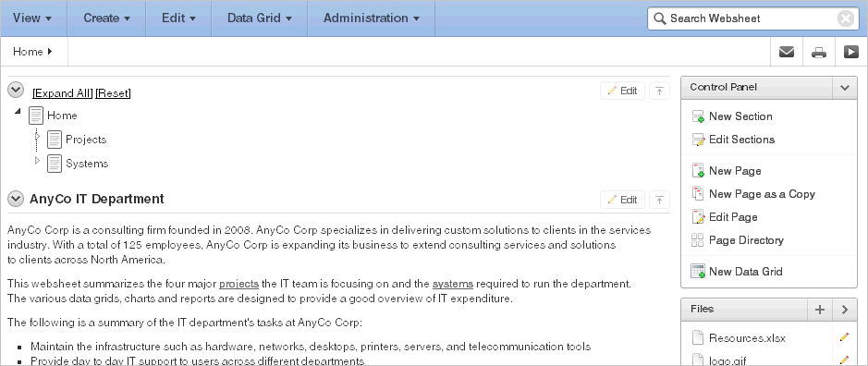Open Page Directory link
This screenshot has height=366, width=868.
tap(746, 240)
